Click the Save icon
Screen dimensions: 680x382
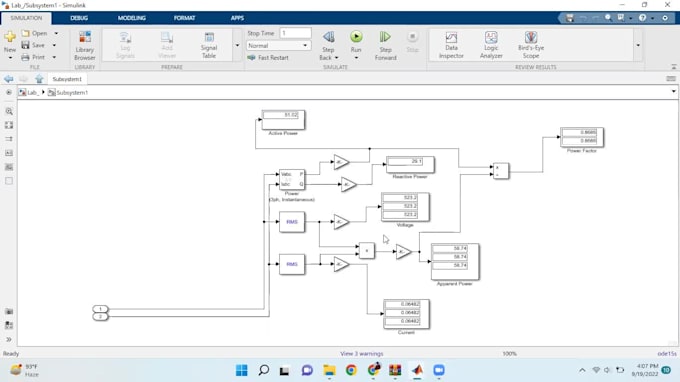tap(26, 45)
